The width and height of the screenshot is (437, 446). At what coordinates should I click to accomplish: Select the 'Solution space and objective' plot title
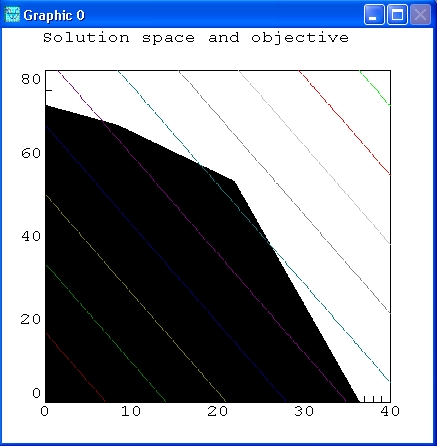pos(196,37)
